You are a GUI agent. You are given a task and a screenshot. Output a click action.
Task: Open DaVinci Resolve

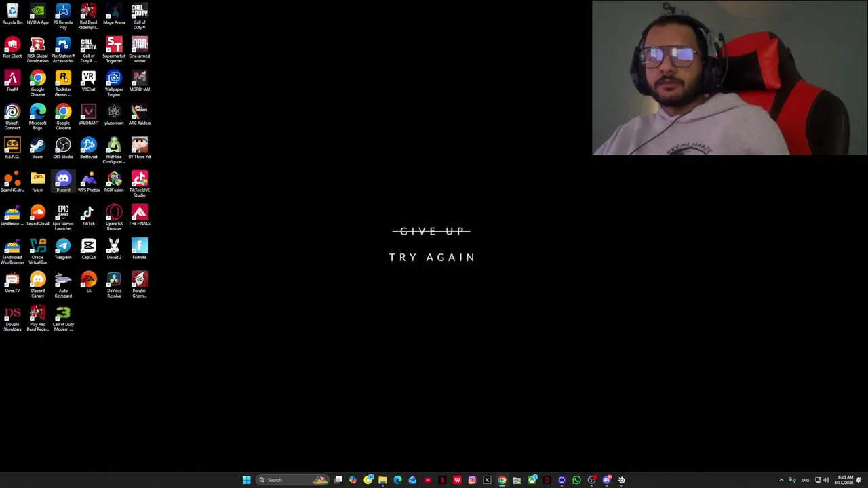pyautogui.click(x=114, y=285)
